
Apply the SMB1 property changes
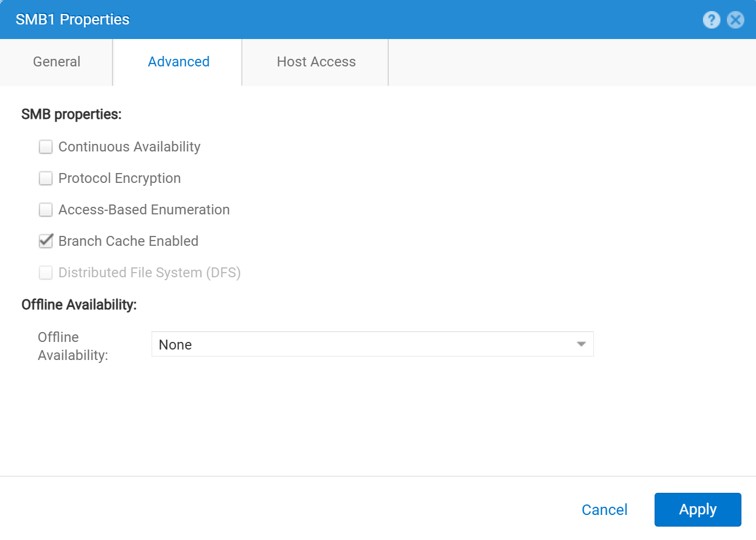coord(697,509)
